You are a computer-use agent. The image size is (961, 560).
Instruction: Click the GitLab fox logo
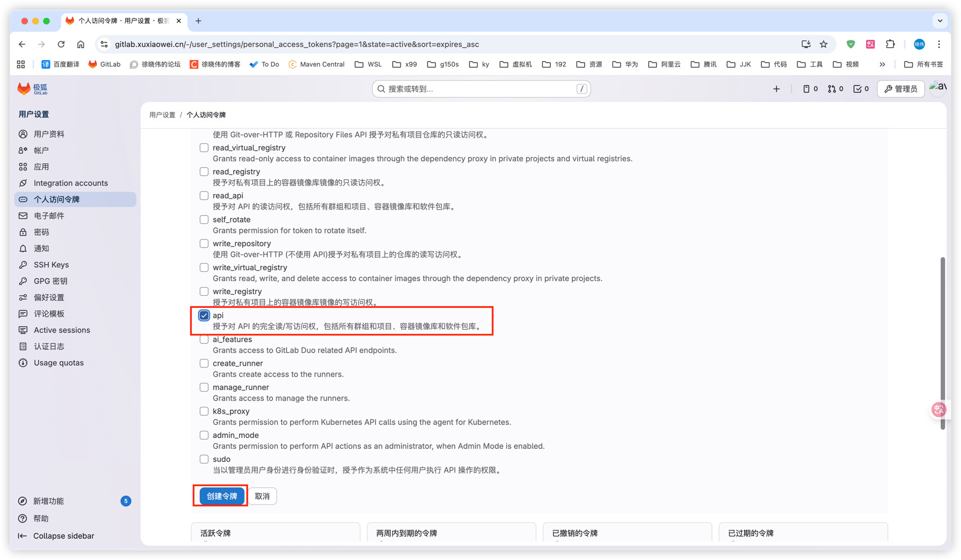pos(24,89)
